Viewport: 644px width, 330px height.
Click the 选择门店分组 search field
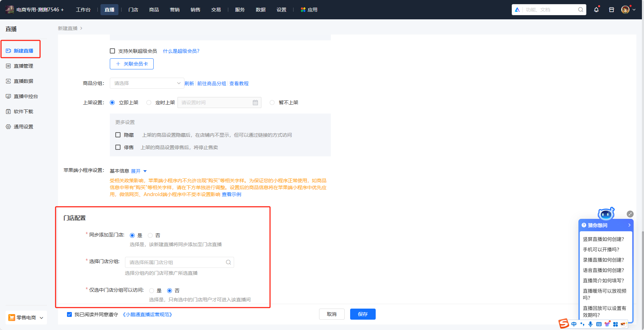click(180, 262)
